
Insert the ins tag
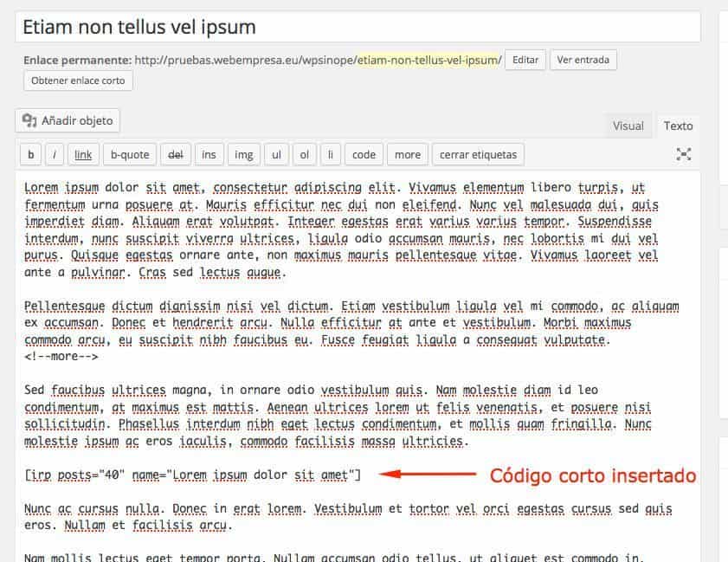(x=209, y=155)
